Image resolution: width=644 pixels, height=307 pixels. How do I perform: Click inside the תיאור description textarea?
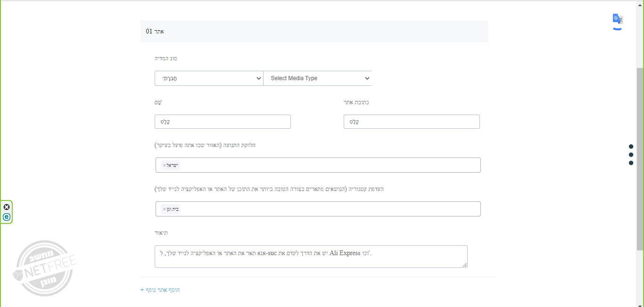(311, 259)
